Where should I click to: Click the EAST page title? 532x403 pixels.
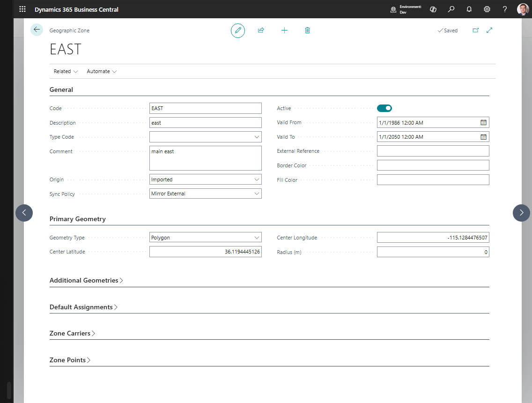66,49
